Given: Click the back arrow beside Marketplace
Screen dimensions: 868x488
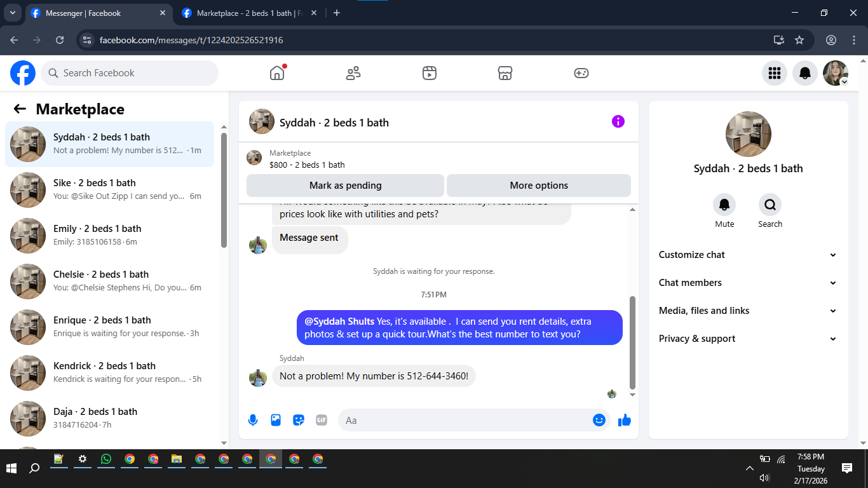Looking at the screenshot, I should pyautogui.click(x=20, y=109).
